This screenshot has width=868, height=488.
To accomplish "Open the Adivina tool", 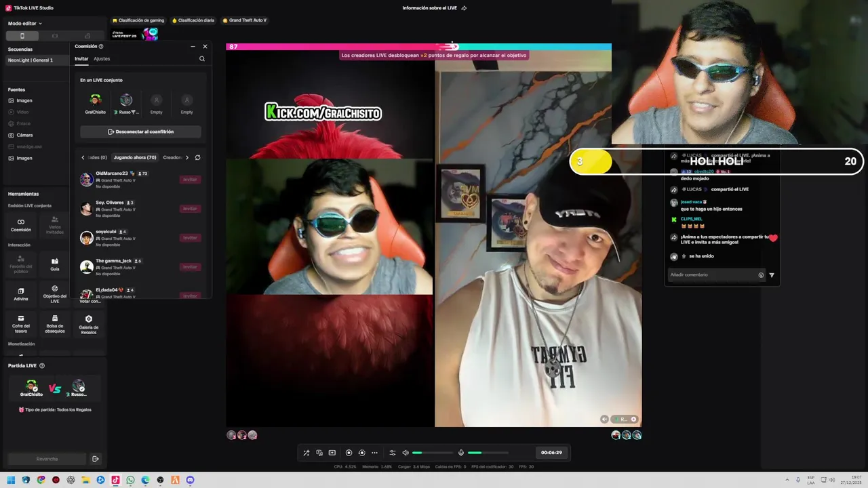I will (21, 294).
